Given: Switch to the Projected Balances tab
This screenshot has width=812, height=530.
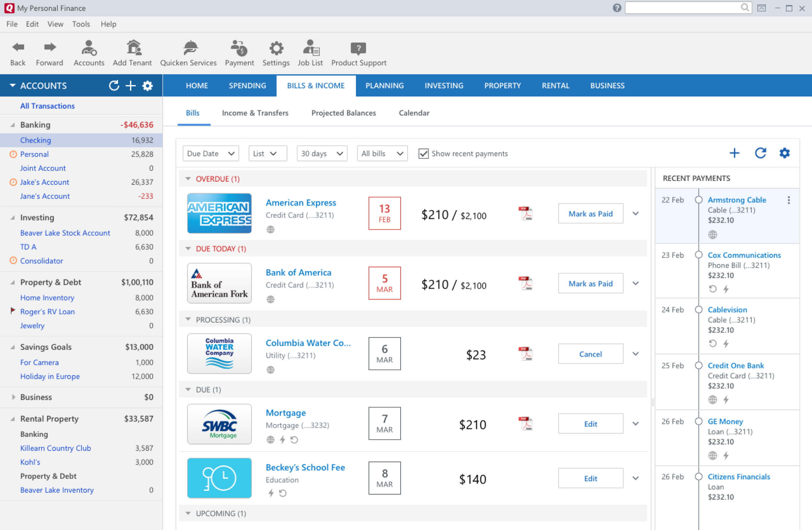Looking at the screenshot, I should tap(343, 113).
